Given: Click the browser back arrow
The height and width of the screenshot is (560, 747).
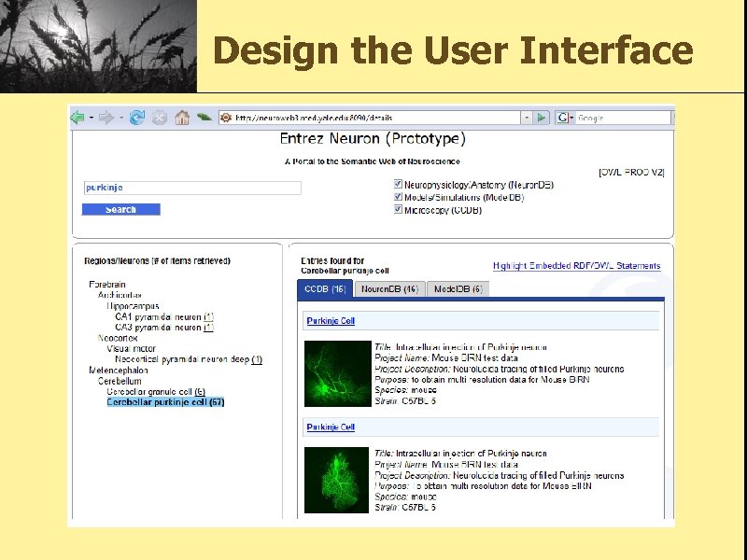Looking at the screenshot, I should click(x=78, y=118).
